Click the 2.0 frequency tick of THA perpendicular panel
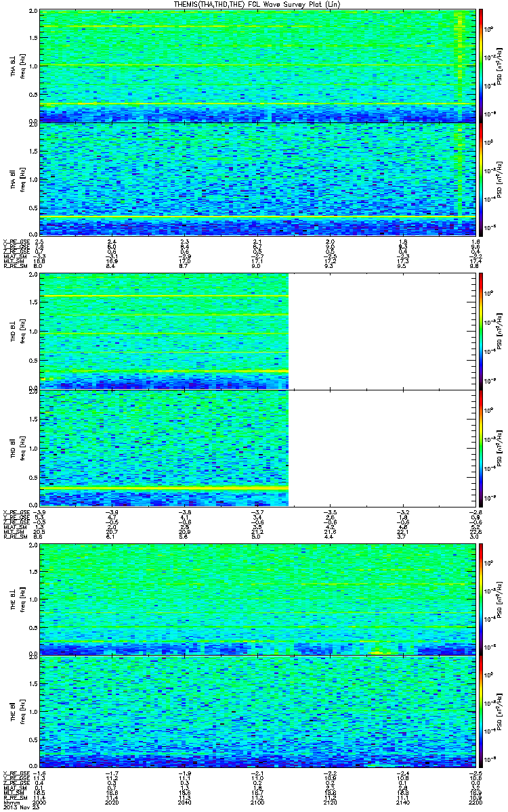 point(34,12)
